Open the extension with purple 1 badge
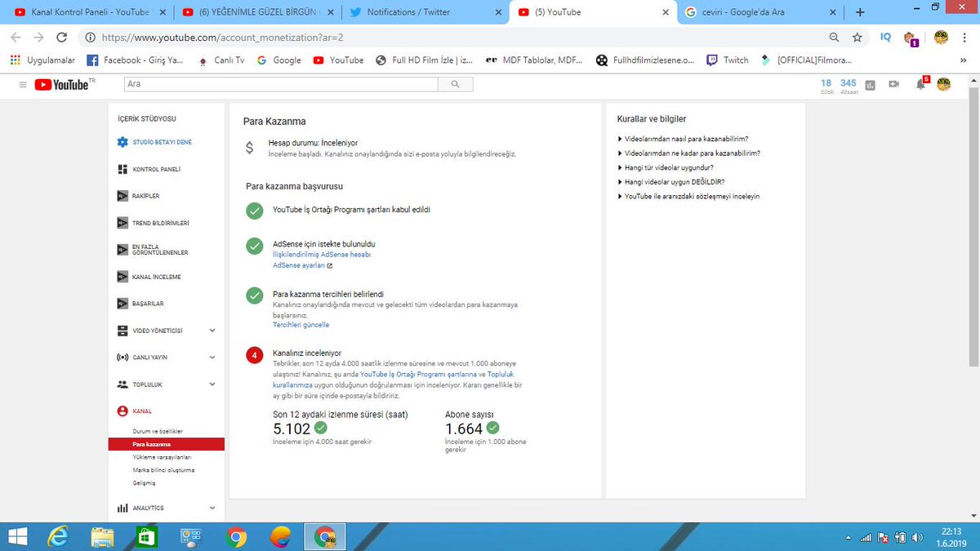The height and width of the screenshot is (551, 980). (911, 38)
